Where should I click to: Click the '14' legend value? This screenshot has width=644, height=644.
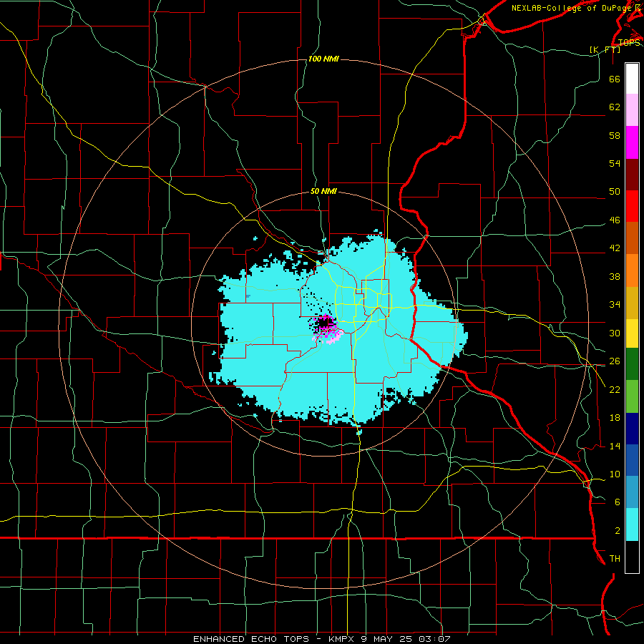[615, 447]
